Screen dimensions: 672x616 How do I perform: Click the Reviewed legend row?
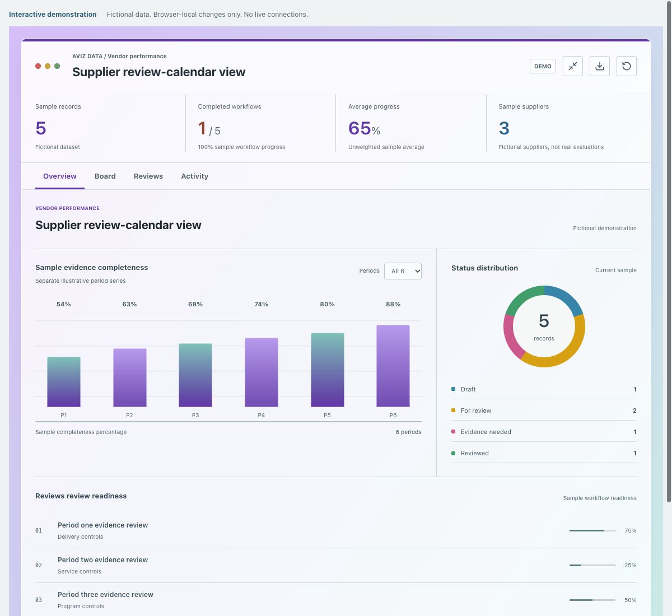coord(544,453)
